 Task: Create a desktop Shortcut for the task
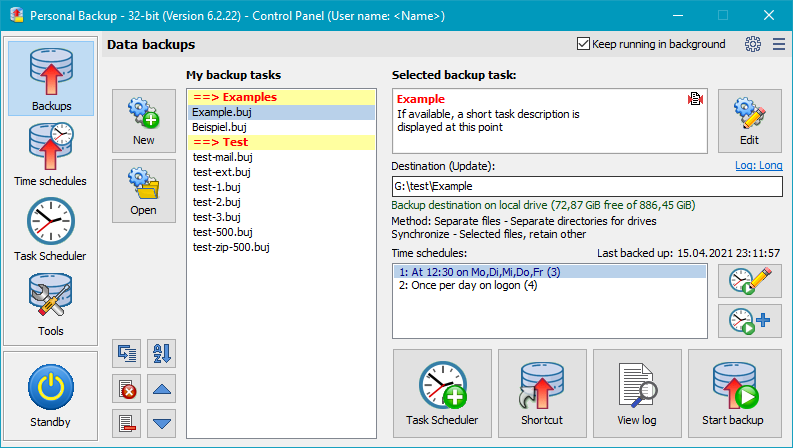point(542,394)
